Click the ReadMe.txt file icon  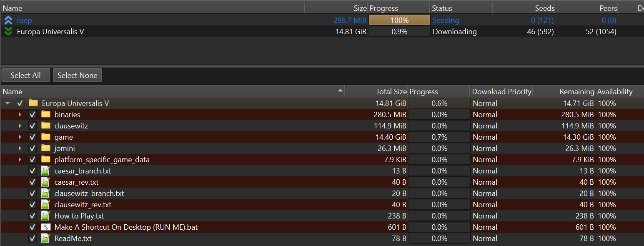tap(45, 238)
